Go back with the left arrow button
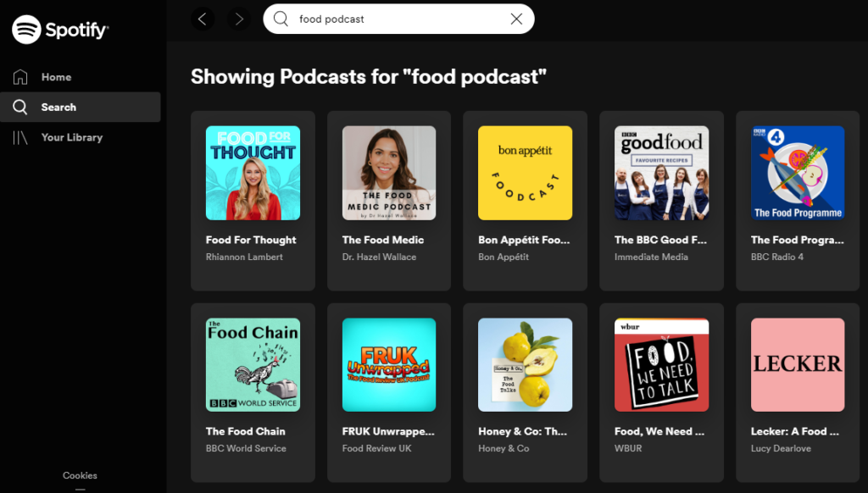This screenshot has width=868, height=493. click(x=203, y=19)
